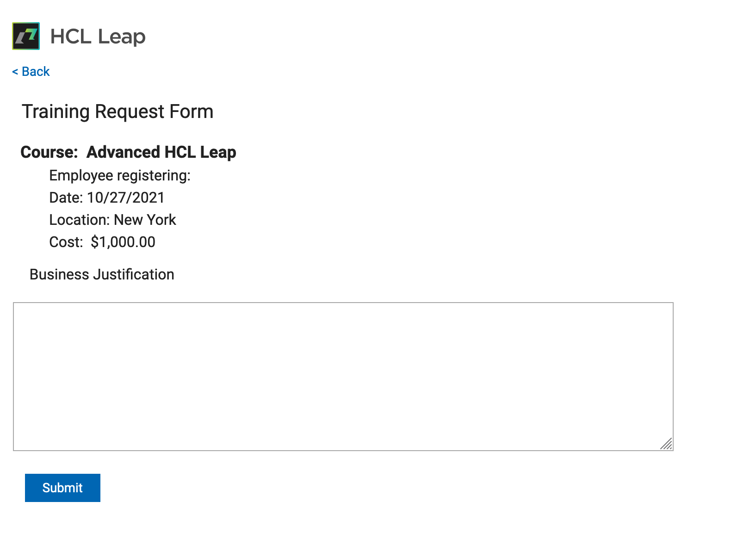Click the Cost label
The width and height of the screenshot is (756, 533).
[66, 242]
